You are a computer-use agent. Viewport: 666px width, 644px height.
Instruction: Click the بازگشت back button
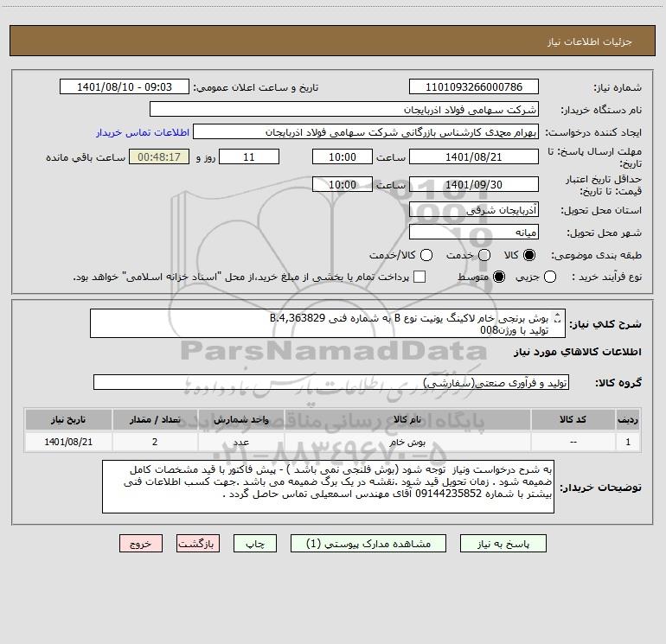click(x=198, y=544)
